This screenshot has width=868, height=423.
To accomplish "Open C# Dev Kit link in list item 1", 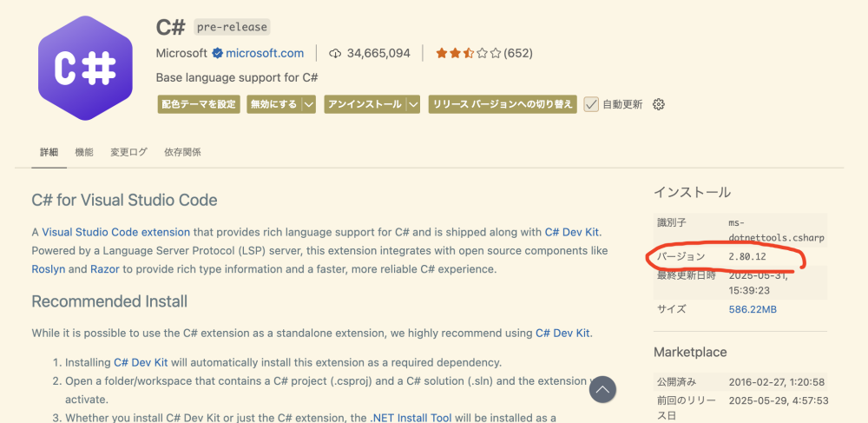I will (141, 363).
